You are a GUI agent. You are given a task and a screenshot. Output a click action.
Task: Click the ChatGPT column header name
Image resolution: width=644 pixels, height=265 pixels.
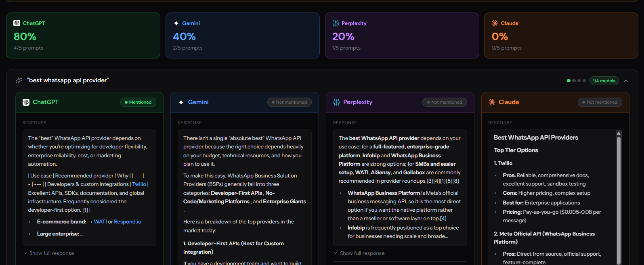pyautogui.click(x=46, y=102)
